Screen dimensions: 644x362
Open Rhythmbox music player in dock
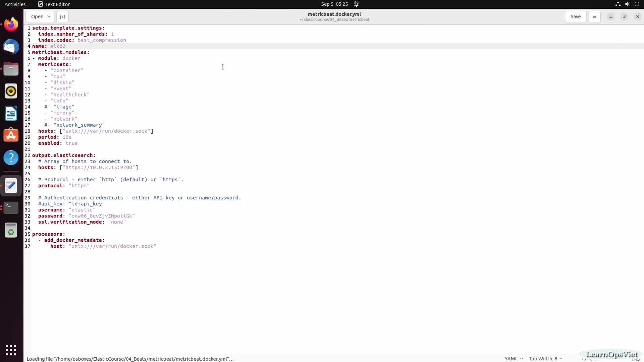coord(11,91)
